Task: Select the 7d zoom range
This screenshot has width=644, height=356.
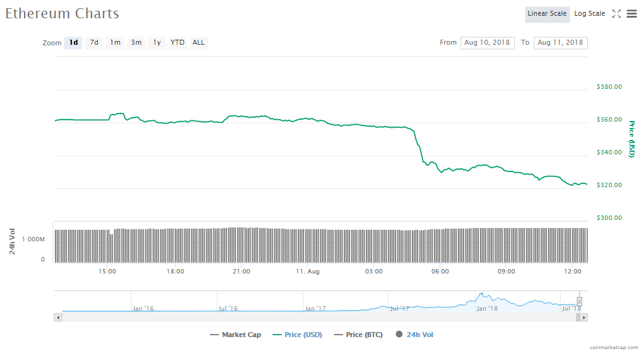Action: click(x=94, y=43)
